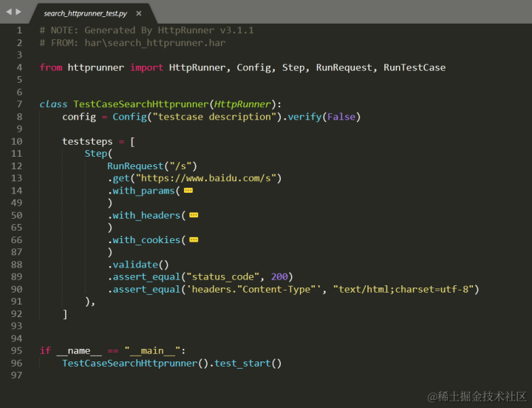532x408 pixels.
Task: Click the 'teststeps' variable name
Action: (x=87, y=142)
